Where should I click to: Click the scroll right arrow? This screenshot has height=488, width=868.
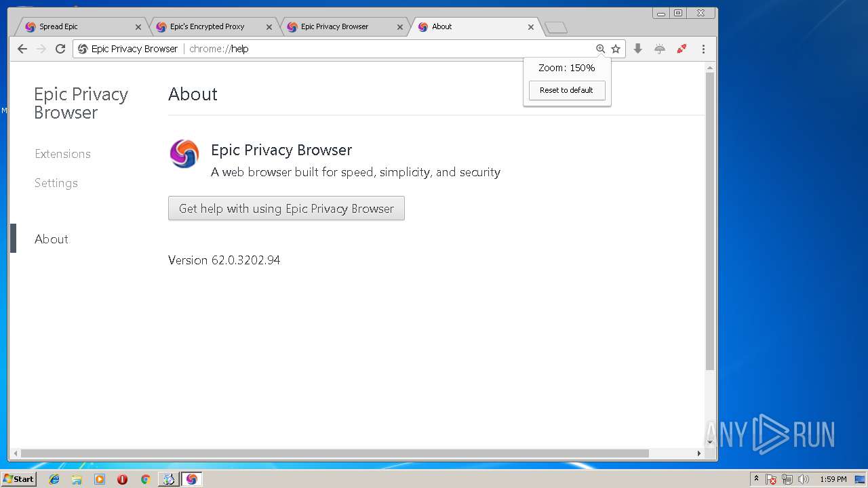pyautogui.click(x=699, y=453)
